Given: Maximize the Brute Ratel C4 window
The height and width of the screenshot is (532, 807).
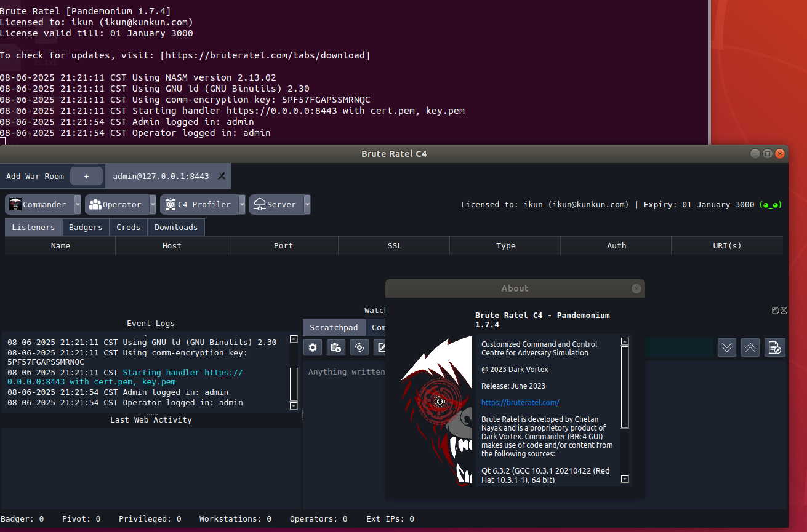Looking at the screenshot, I should (x=768, y=153).
